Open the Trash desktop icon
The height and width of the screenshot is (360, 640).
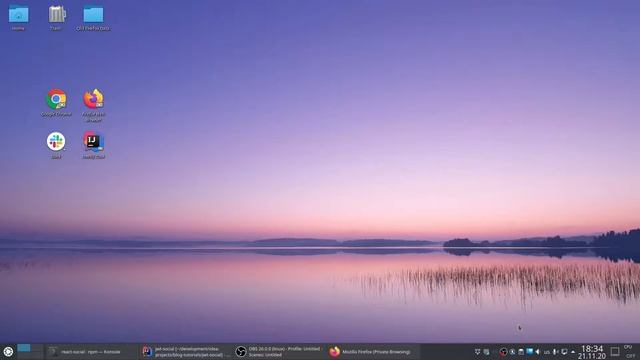pos(57,18)
